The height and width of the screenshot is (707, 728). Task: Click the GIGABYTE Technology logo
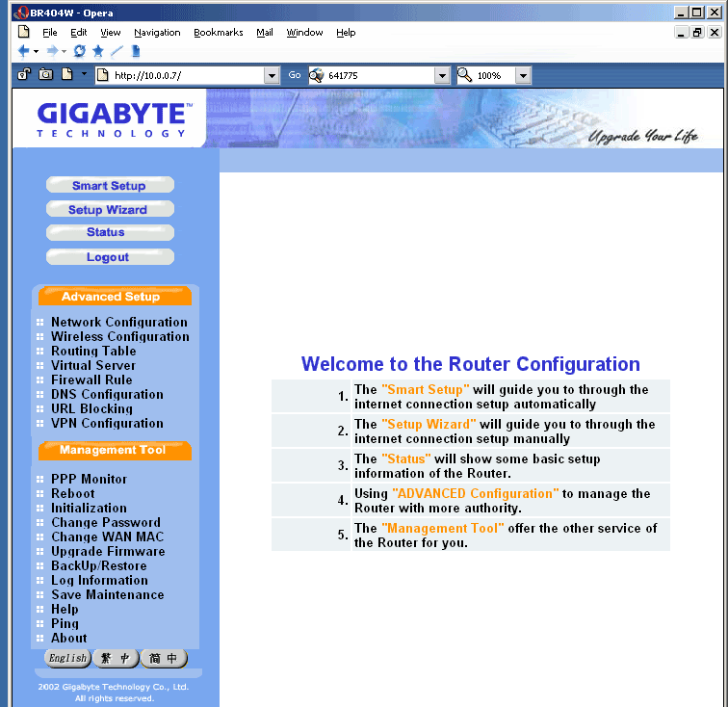coord(115,119)
